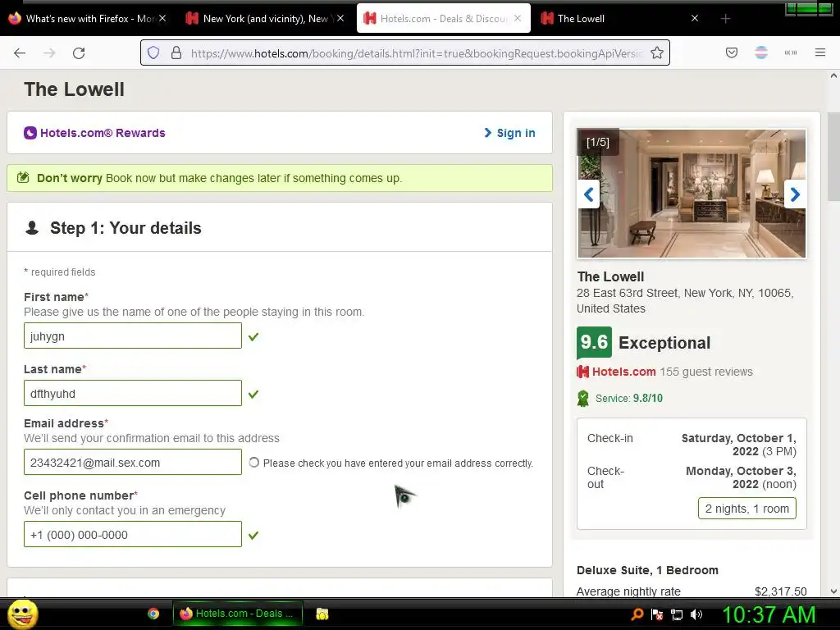840x630 pixels.
Task: Open the tracking protection shield icon
Action: [153, 52]
